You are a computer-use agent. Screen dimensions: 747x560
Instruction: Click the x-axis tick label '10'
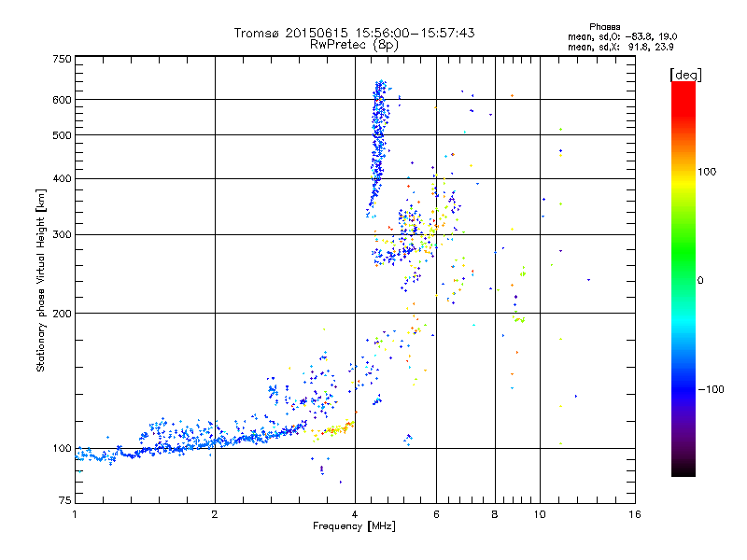click(540, 514)
